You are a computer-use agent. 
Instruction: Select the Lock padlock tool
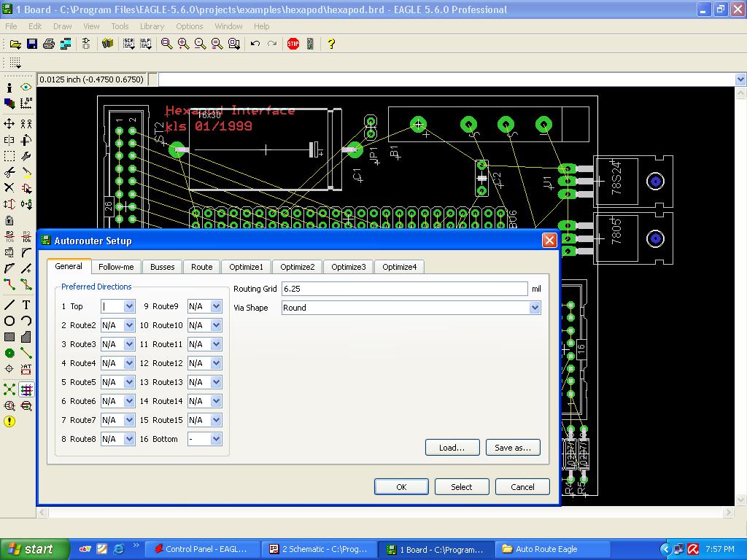tap(9, 220)
